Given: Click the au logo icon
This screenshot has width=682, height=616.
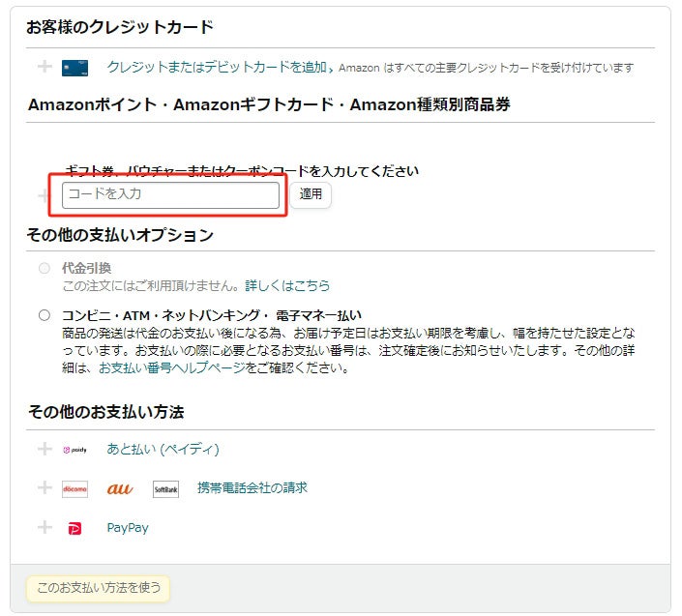Looking at the screenshot, I should pyautogui.click(x=120, y=489).
